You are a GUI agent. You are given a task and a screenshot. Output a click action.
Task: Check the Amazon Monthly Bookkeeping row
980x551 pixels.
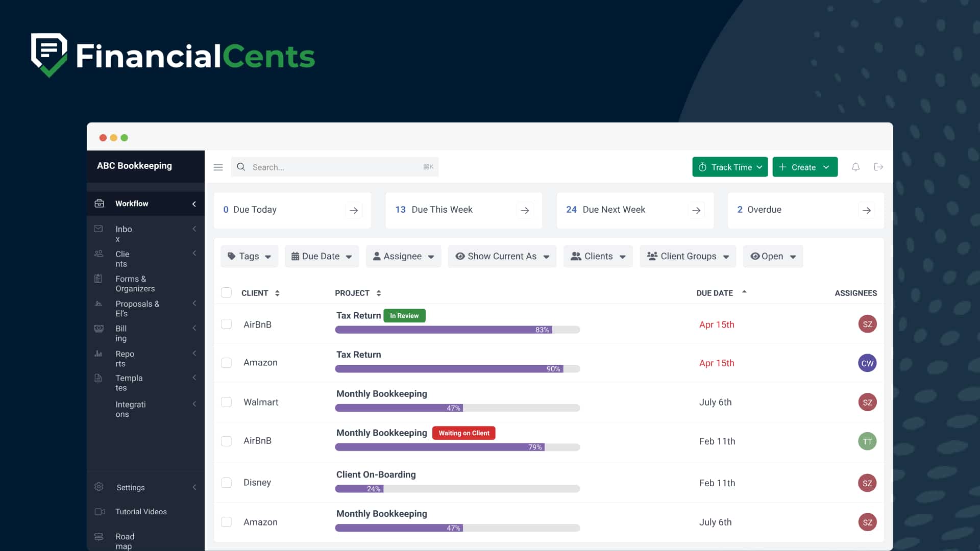[226, 522]
